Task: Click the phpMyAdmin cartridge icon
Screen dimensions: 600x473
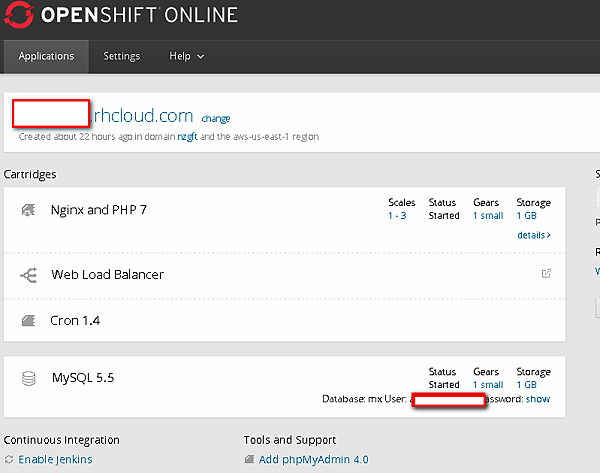Action: [x=249, y=459]
